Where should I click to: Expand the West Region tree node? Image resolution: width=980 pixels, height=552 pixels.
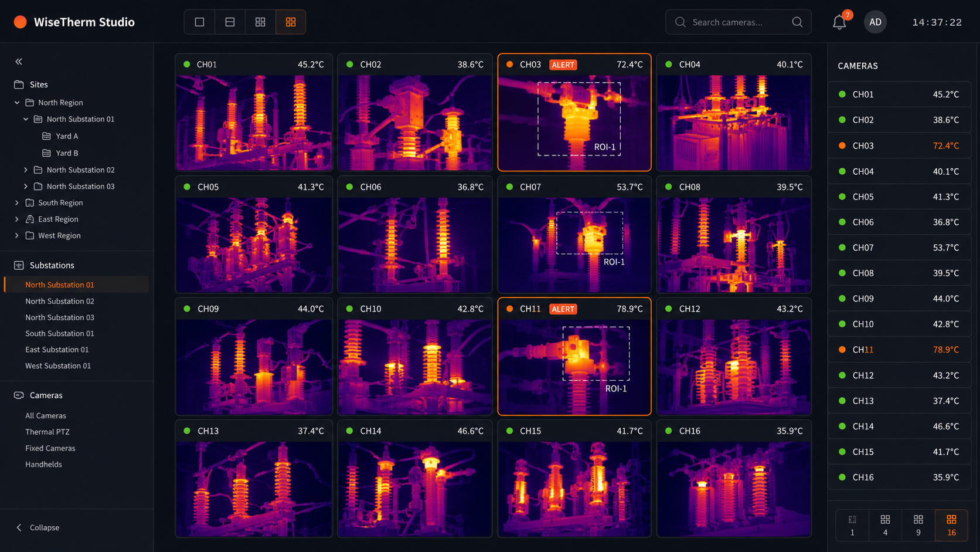pyautogui.click(x=17, y=236)
